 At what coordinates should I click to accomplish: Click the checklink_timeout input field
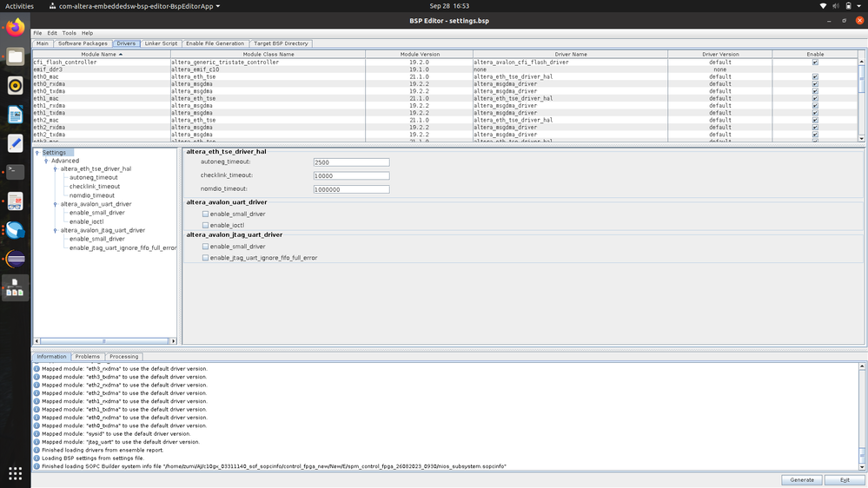tap(352, 175)
